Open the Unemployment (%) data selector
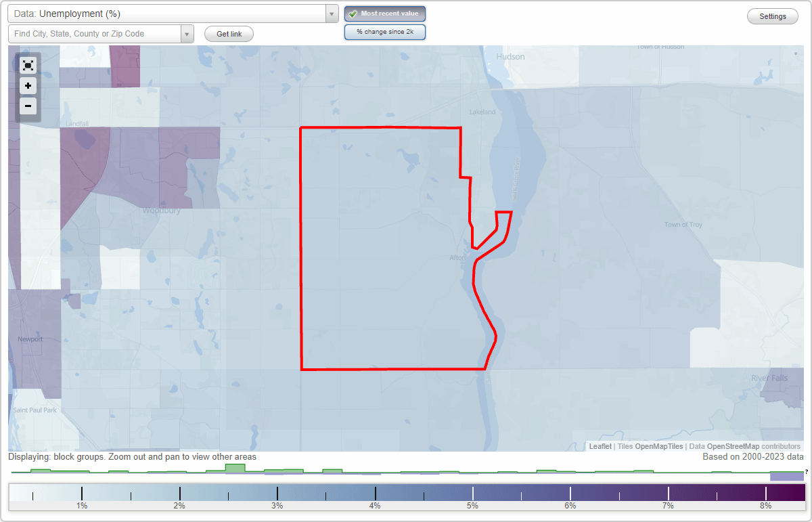The height and width of the screenshot is (522, 812). click(x=169, y=13)
